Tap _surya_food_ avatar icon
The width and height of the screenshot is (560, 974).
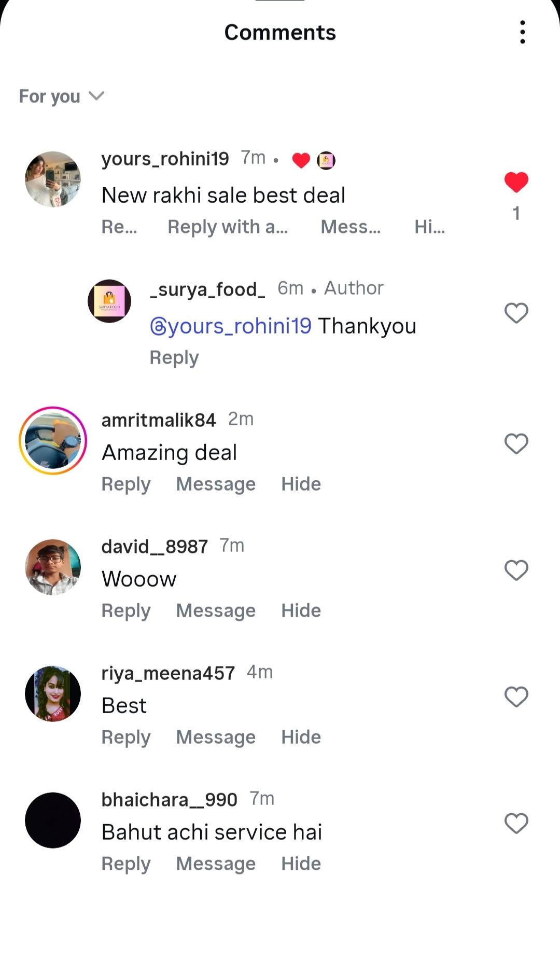(x=109, y=301)
